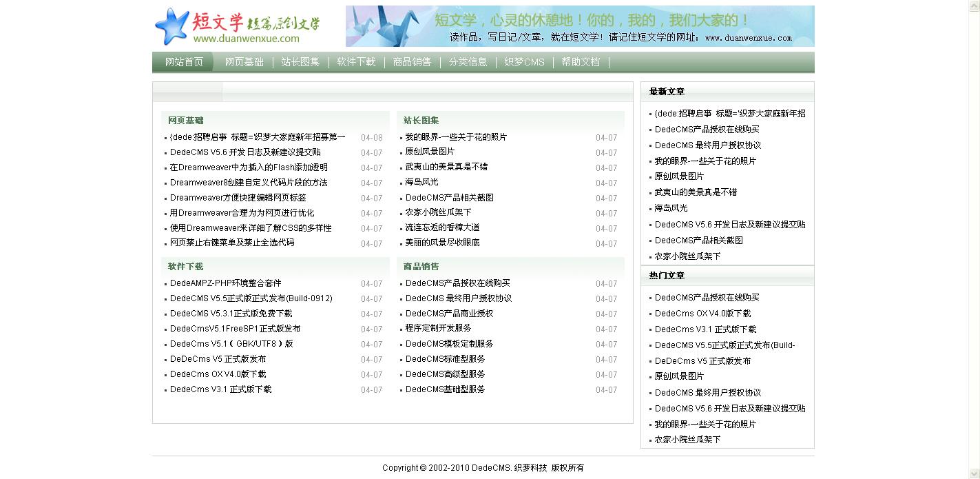Open 帮助文档 in the navigation bar
The width and height of the screenshot is (980, 479).
581,62
